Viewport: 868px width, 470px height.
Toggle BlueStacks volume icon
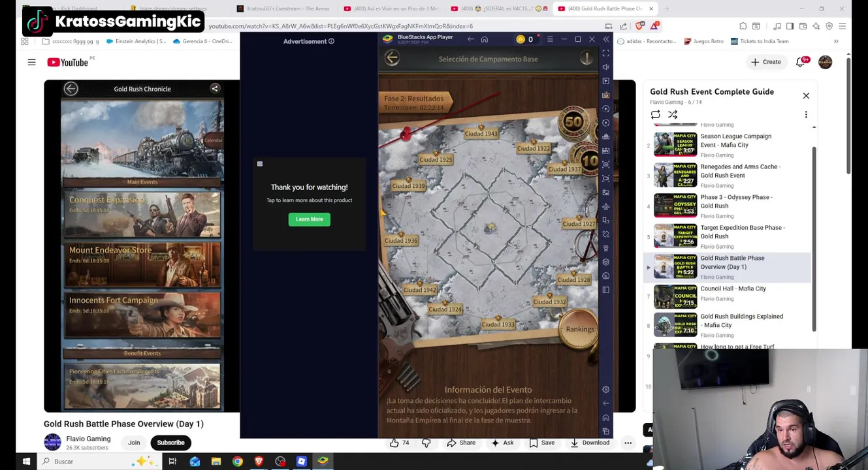click(606, 67)
